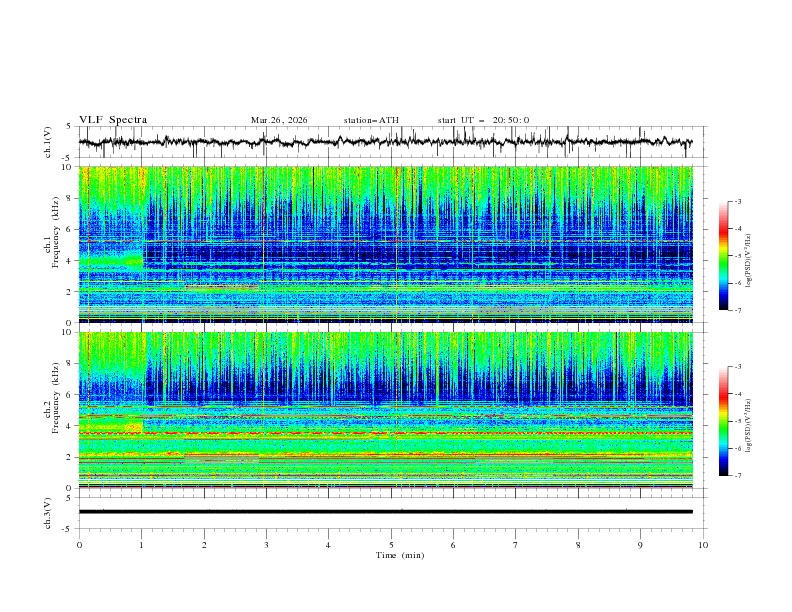
Task: Click the "0" tick on the time axis
Action: 79,545
